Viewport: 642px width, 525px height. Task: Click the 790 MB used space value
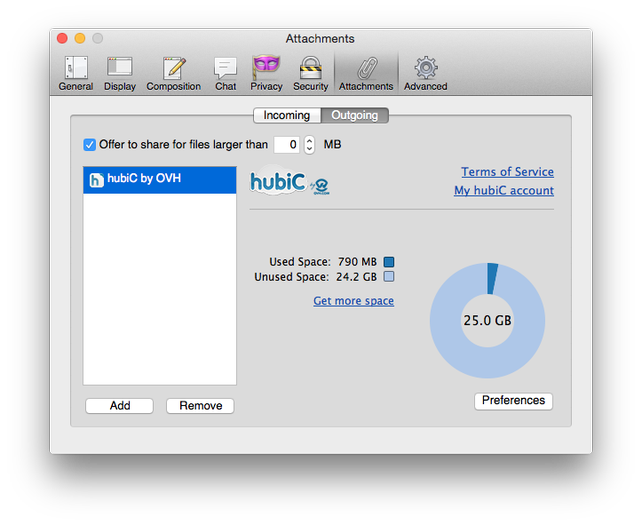click(x=357, y=262)
